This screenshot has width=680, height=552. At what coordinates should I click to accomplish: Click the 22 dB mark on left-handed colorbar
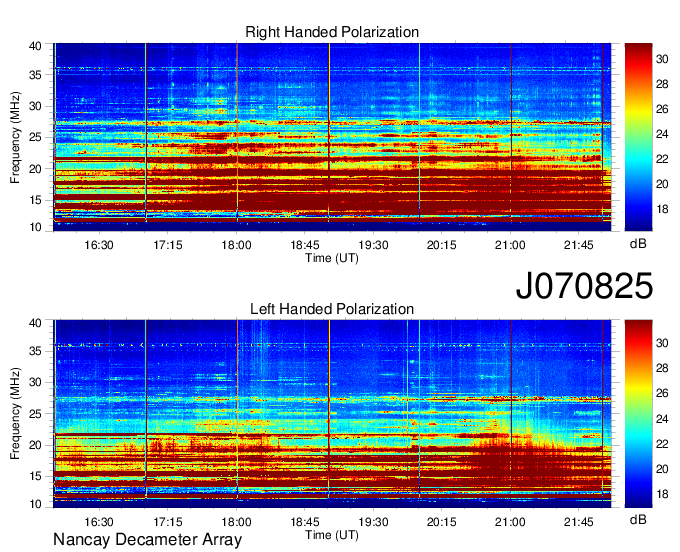tap(662, 444)
